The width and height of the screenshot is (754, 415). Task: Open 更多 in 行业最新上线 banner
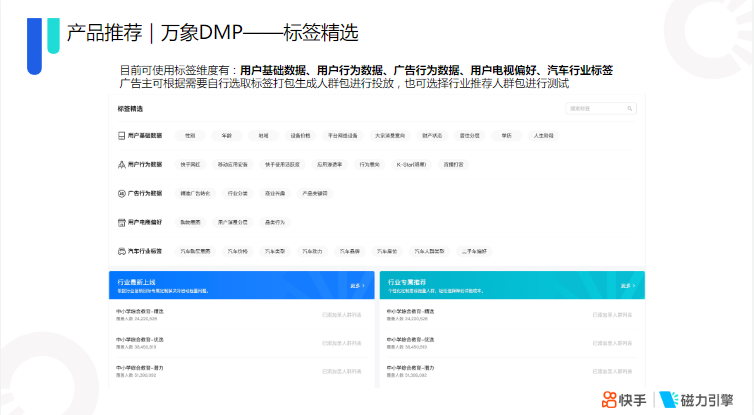coord(357,286)
